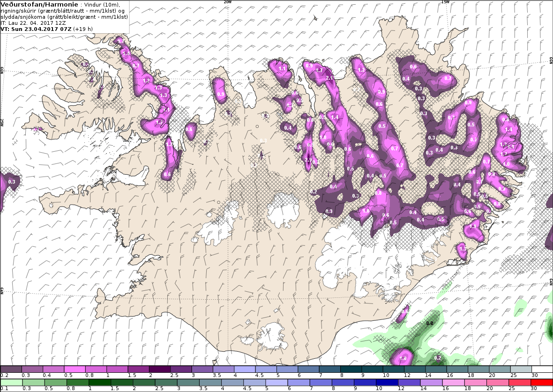Click the '1.9' precipitation value on the map
The image size is (553, 392).
pyautogui.click(x=473, y=226)
